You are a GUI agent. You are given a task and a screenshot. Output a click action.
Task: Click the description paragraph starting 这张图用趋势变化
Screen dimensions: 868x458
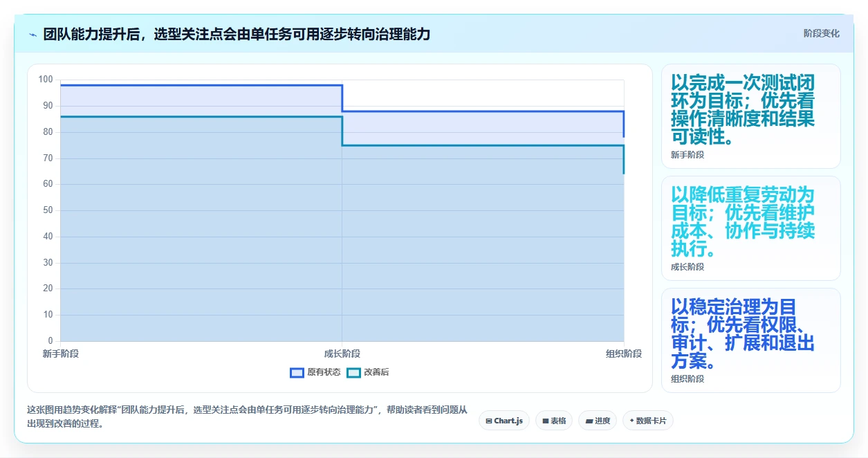pos(247,417)
